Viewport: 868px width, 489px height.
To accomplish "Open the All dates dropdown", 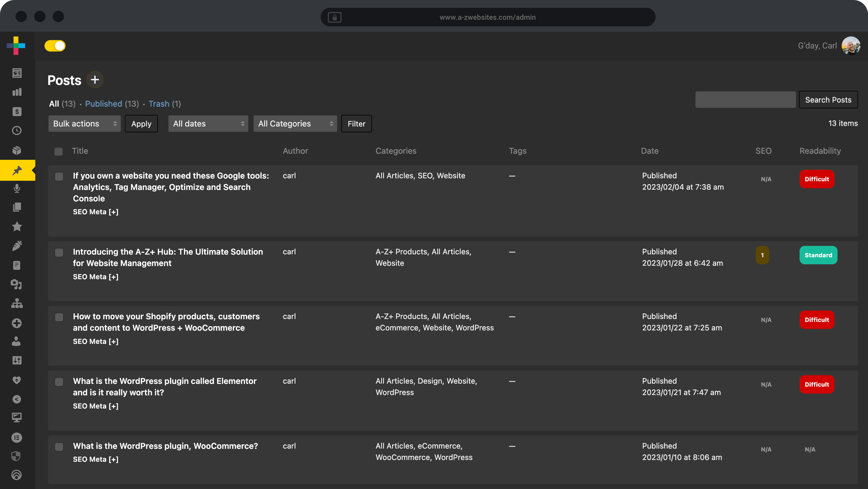I will click(x=208, y=124).
